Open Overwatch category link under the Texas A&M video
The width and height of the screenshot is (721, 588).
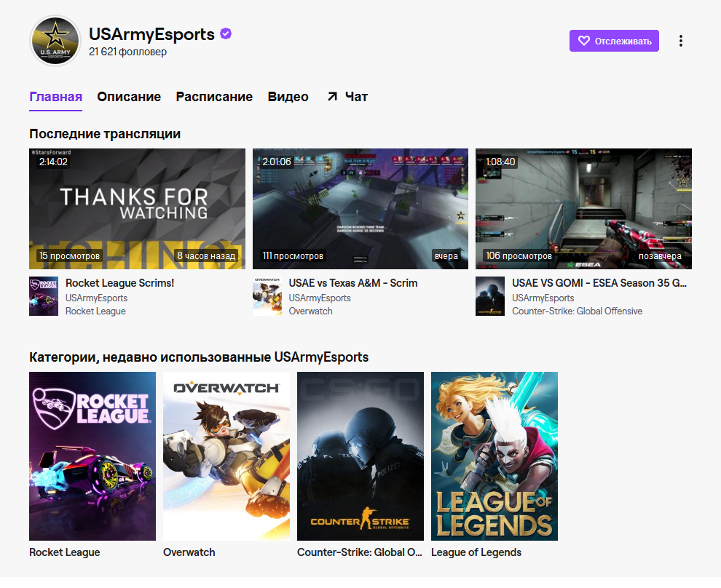click(x=310, y=311)
